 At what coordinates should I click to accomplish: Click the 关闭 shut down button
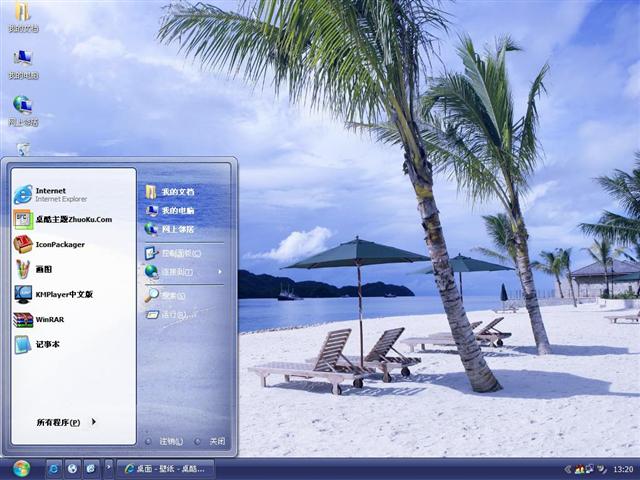click(212, 441)
